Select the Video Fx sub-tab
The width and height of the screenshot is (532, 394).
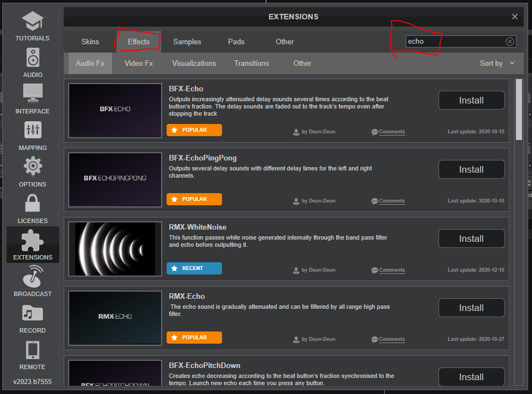click(x=138, y=64)
